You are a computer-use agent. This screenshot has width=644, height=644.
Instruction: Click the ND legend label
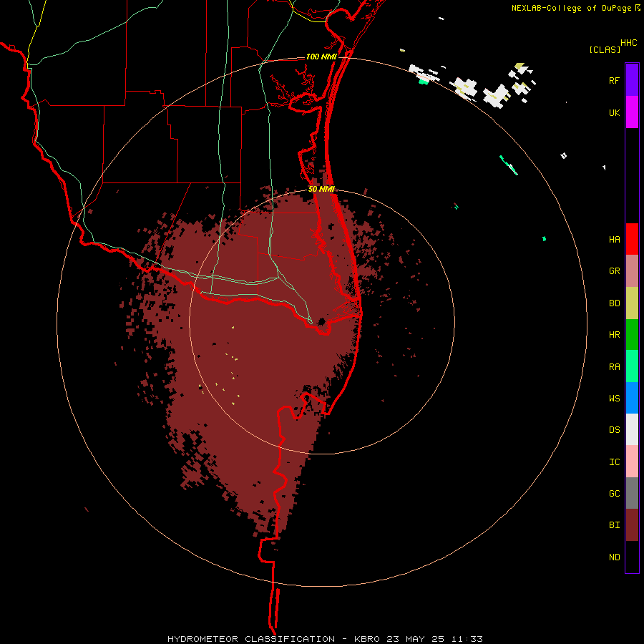(614, 557)
